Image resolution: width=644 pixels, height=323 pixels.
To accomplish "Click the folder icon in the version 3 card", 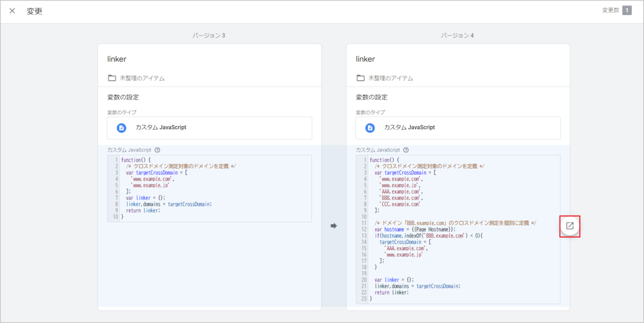I will pos(112,78).
